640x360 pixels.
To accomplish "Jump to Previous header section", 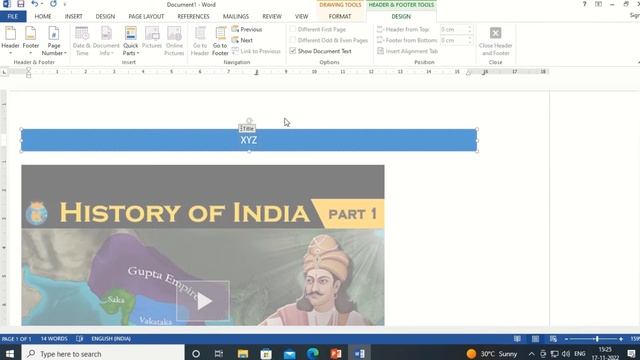I will pos(247,29).
